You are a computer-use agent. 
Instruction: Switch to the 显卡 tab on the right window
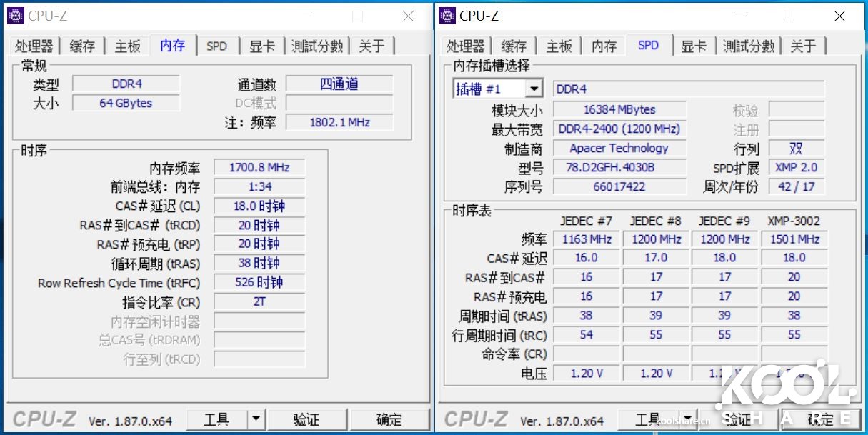click(694, 45)
